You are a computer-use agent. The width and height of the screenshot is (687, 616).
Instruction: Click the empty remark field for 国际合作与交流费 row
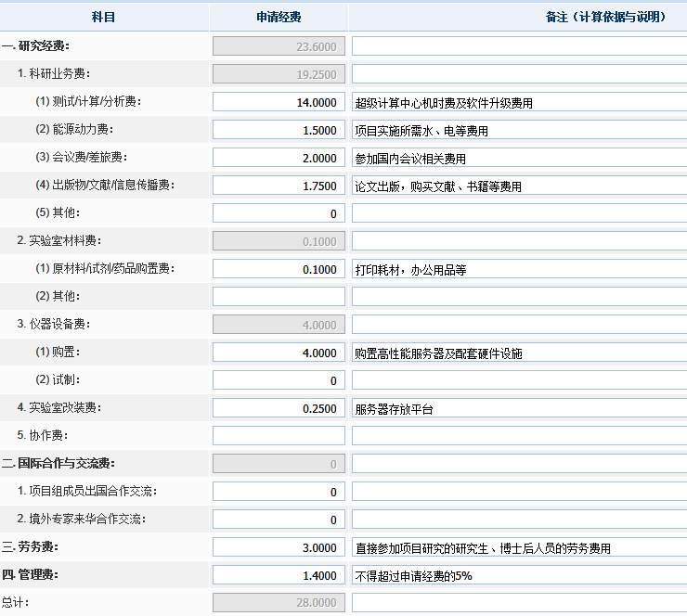click(519, 464)
